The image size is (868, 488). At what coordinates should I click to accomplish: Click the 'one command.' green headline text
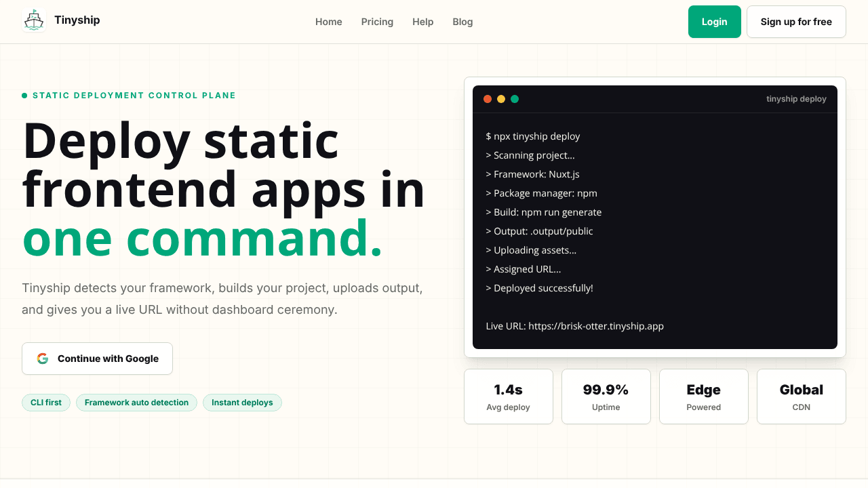pos(203,239)
